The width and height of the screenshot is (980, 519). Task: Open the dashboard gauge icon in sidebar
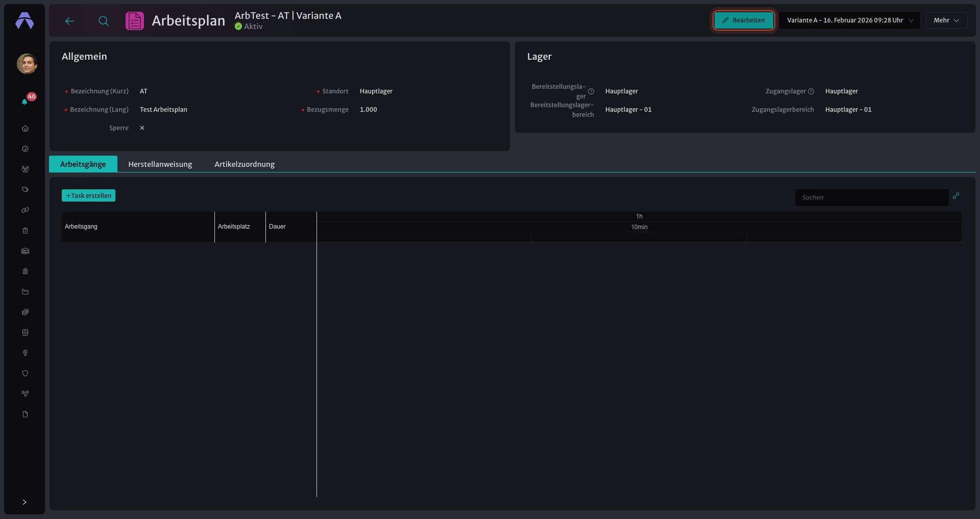(25, 149)
